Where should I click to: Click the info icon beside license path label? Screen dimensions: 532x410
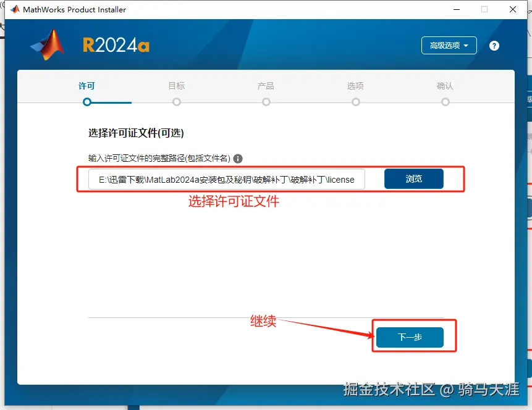[238, 158]
